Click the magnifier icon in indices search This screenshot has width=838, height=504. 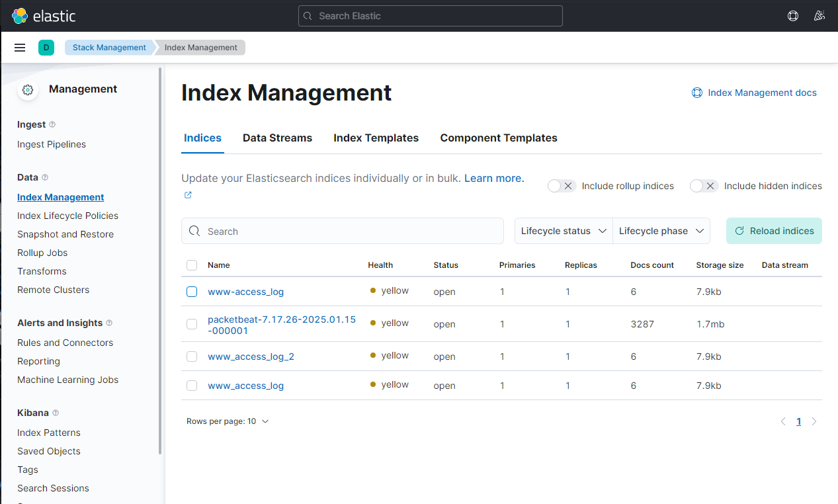(194, 231)
